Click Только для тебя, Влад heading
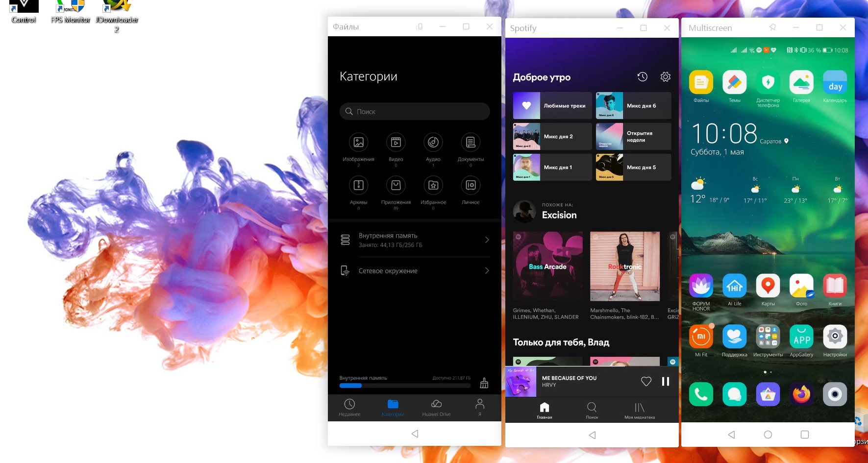 click(x=561, y=342)
